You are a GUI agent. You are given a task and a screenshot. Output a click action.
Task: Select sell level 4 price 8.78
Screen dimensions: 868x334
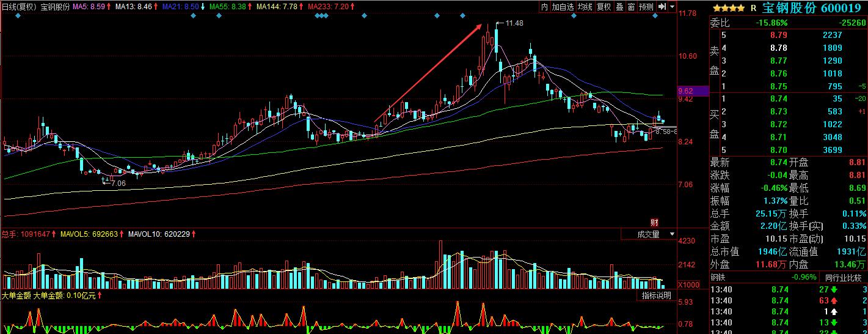point(778,48)
